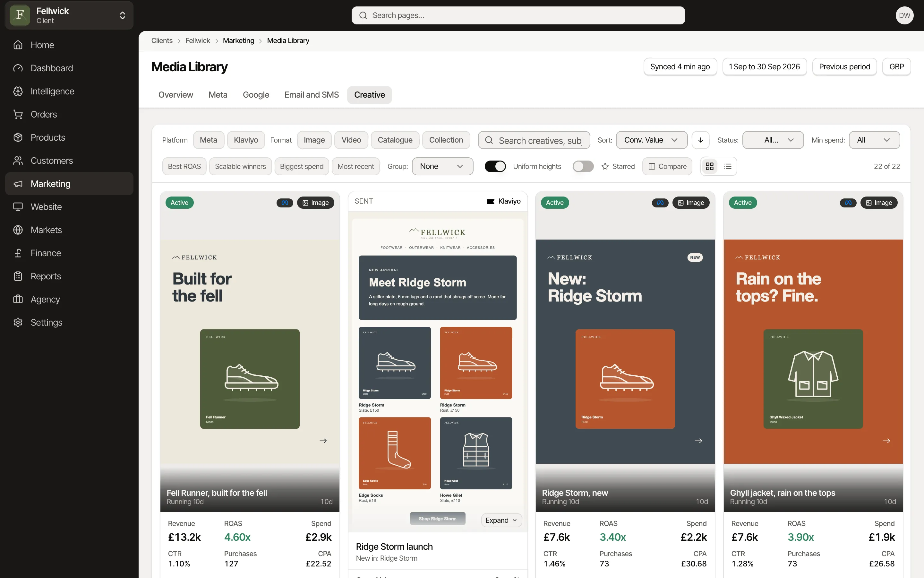Toggle the Meta platform filter
This screenshot has height=578, width=924.
pyautogui.click(x=209, y=140)
